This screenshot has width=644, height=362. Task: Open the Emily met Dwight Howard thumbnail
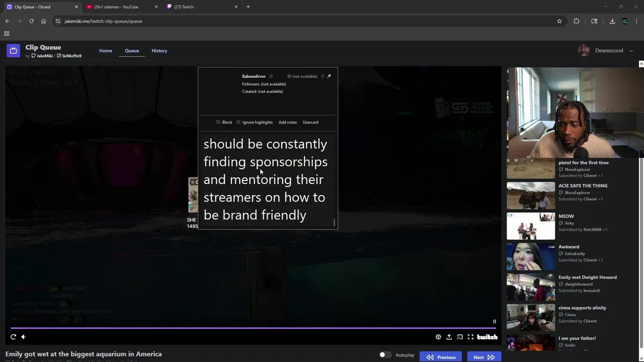531,287
